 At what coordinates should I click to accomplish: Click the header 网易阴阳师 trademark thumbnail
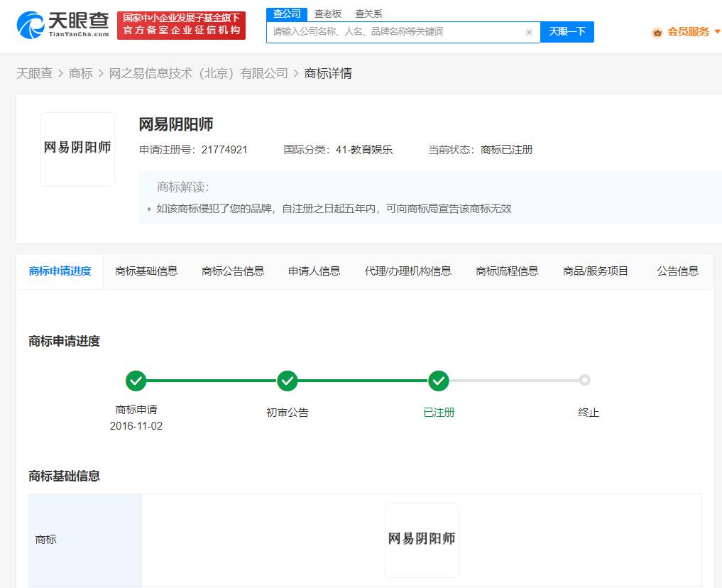click(77, 149)
